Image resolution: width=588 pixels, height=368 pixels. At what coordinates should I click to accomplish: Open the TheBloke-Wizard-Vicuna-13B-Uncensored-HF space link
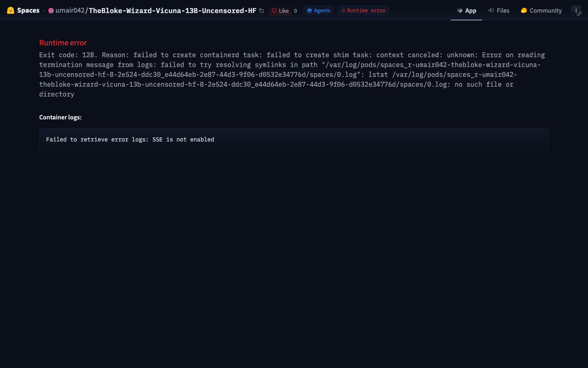pos(172,11)
